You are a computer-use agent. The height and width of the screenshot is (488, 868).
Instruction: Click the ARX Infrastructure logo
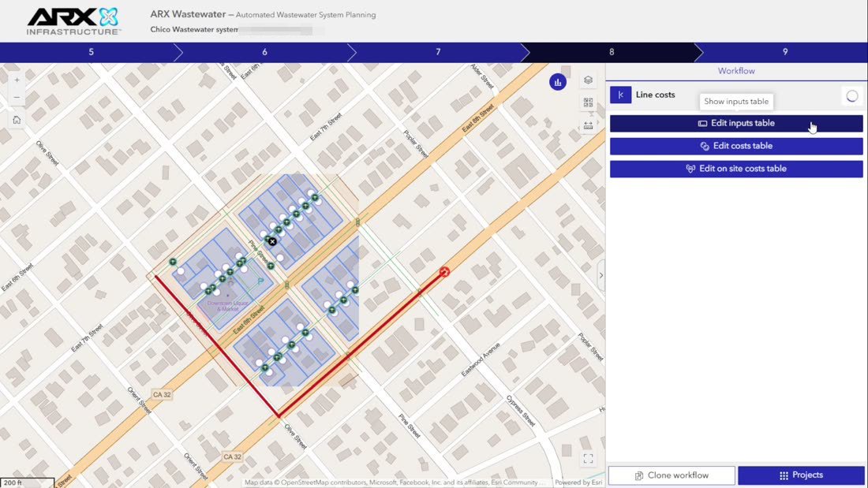(x=73, y=21)
